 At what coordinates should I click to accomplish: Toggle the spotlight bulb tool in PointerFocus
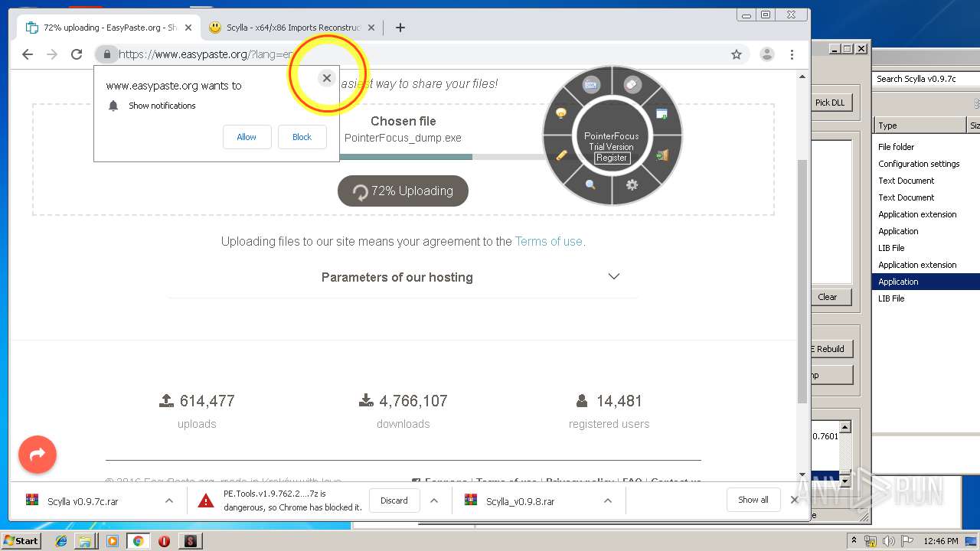click(x=561, y=113)
